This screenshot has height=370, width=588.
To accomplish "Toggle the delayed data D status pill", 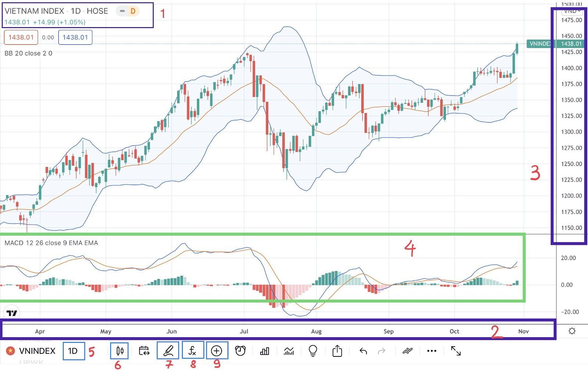I will point(128,11).
